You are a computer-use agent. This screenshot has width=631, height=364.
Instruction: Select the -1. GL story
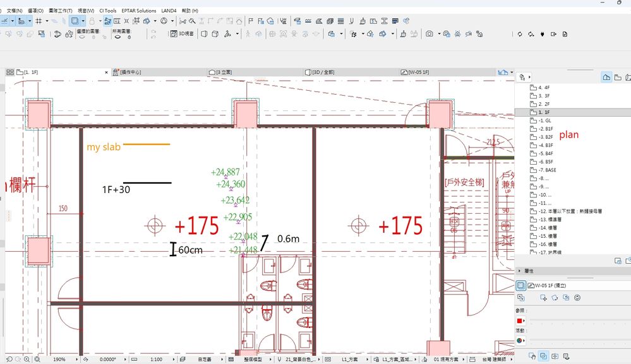point(544,120)
